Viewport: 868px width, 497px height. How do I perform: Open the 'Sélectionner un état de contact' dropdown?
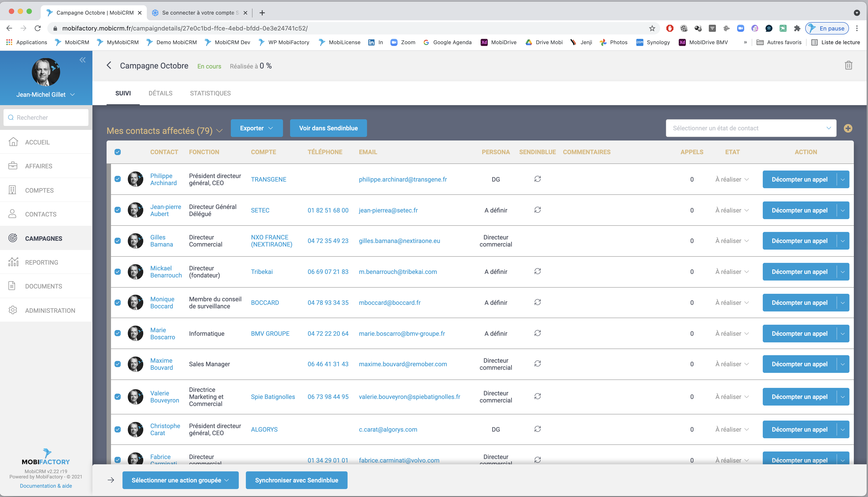[x=750, y=128]
